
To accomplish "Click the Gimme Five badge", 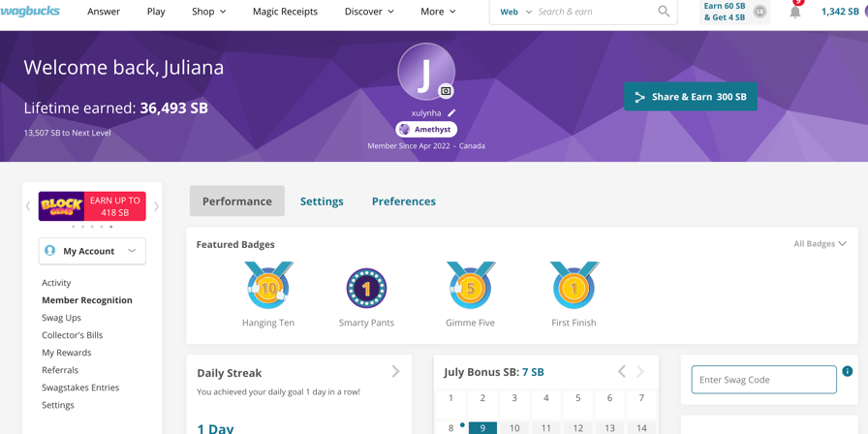I will 470,286.
